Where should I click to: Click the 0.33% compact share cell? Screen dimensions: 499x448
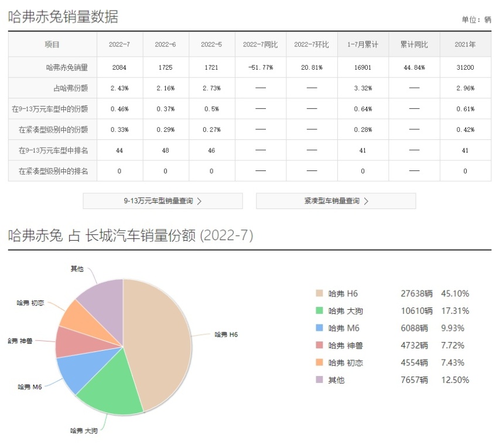(x=119, y=129)
